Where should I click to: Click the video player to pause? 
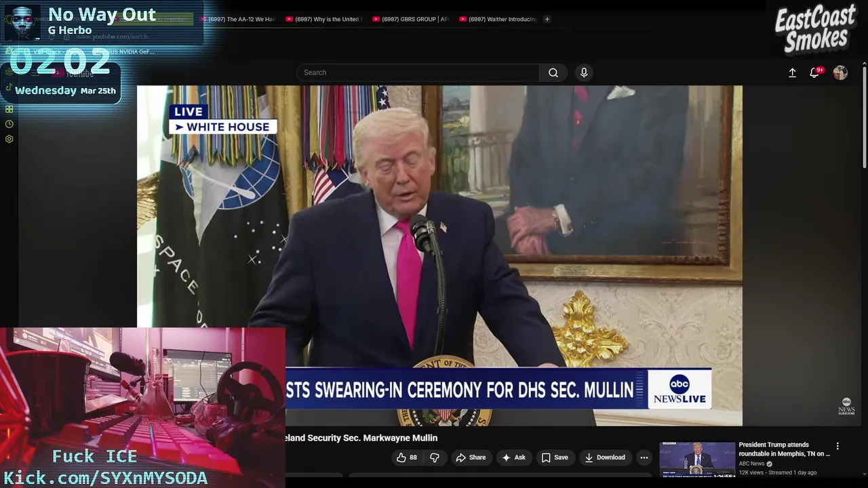pos(439,255)
